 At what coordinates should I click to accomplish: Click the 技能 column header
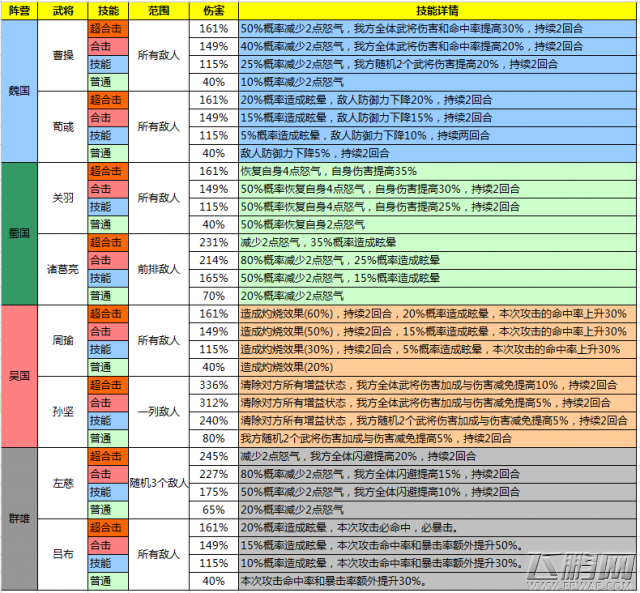point(108,11)
